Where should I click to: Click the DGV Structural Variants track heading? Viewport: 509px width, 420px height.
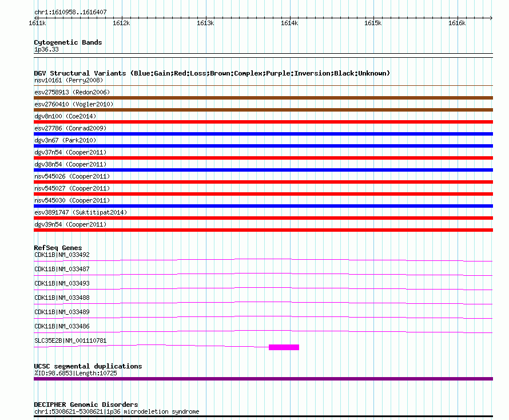tap(212, 73)
